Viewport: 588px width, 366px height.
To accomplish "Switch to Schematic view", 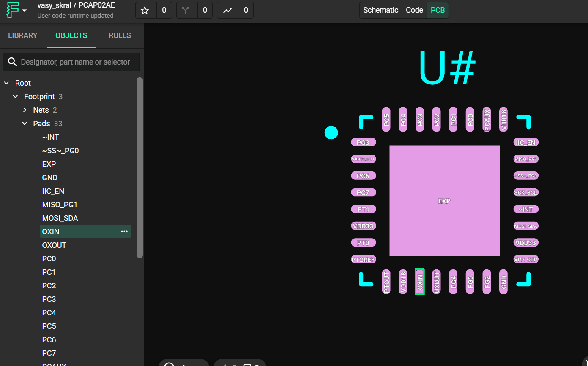I will [380, 10].
